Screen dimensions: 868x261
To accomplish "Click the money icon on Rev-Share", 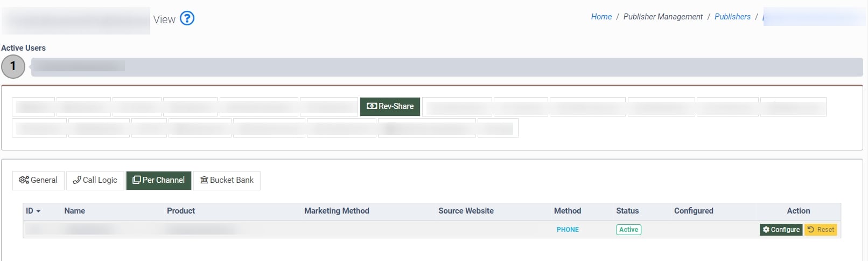I will (372, 106).
